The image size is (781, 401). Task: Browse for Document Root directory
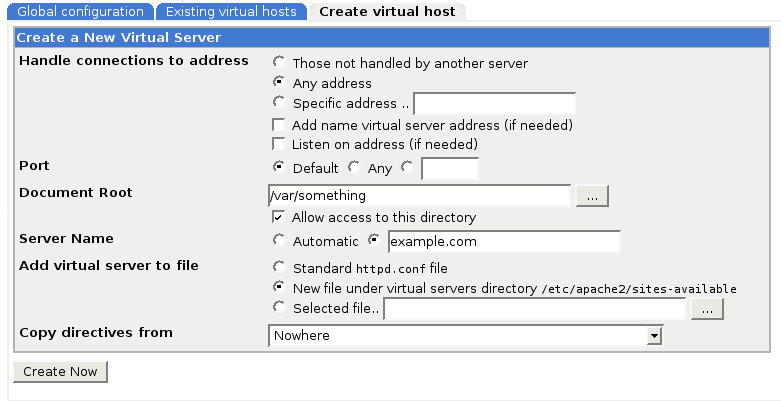[x=592, y=196]
